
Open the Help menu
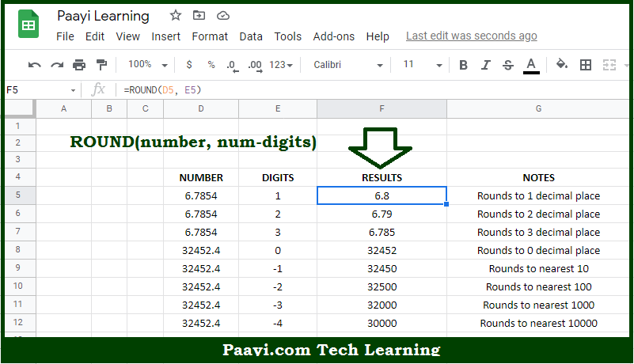(x=378, y=36)
